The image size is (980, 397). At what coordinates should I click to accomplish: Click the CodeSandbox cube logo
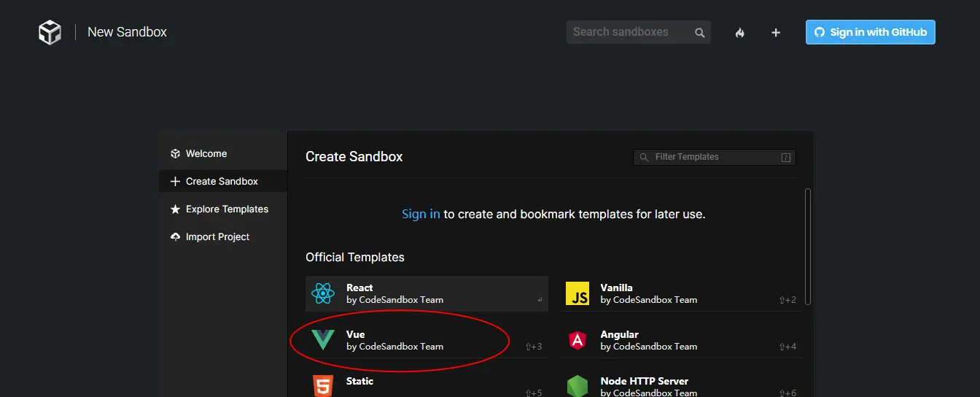click(50, 32)
